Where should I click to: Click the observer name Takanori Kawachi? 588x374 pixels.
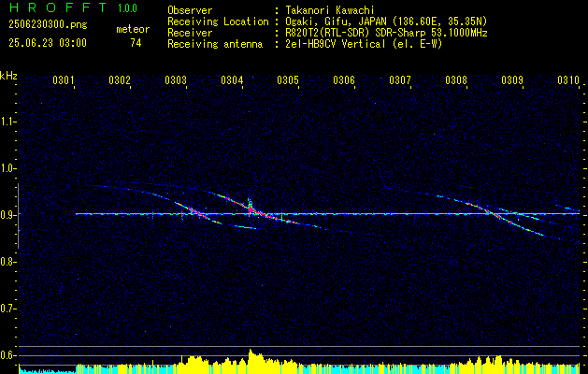pyautogui.click(x=330, y=10)
